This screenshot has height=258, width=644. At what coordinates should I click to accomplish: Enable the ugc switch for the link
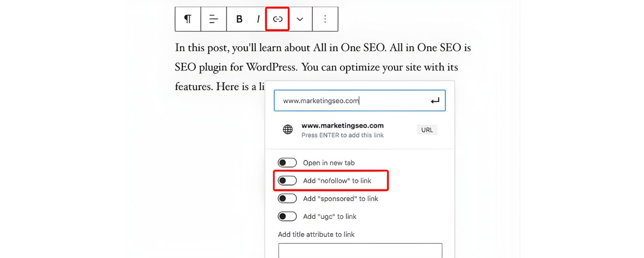pyautogui.click(x=287, y=216)
